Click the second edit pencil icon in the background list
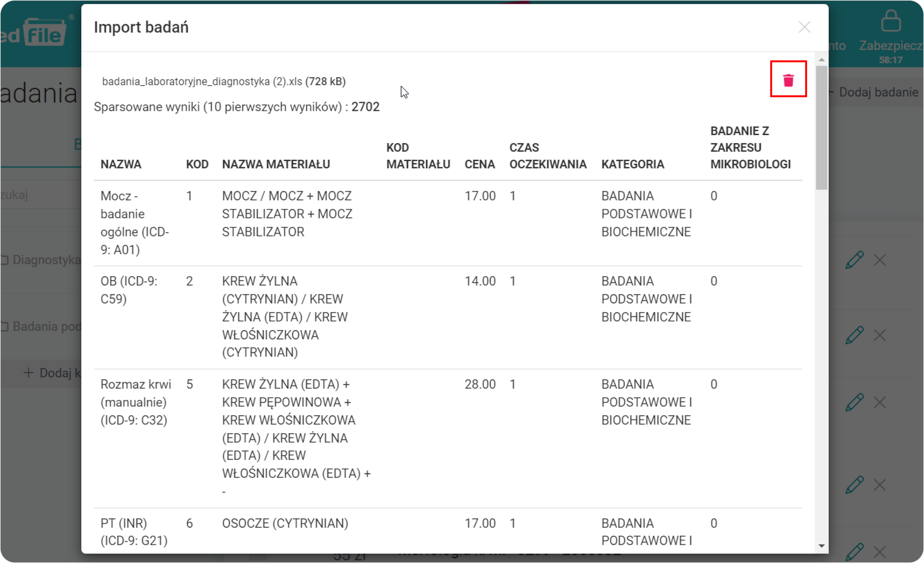924x563 pixels. (x=854, y=335)
